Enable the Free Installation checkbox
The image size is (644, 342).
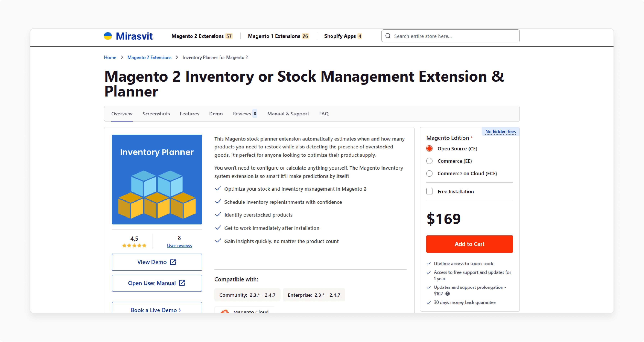coord(429,192)
